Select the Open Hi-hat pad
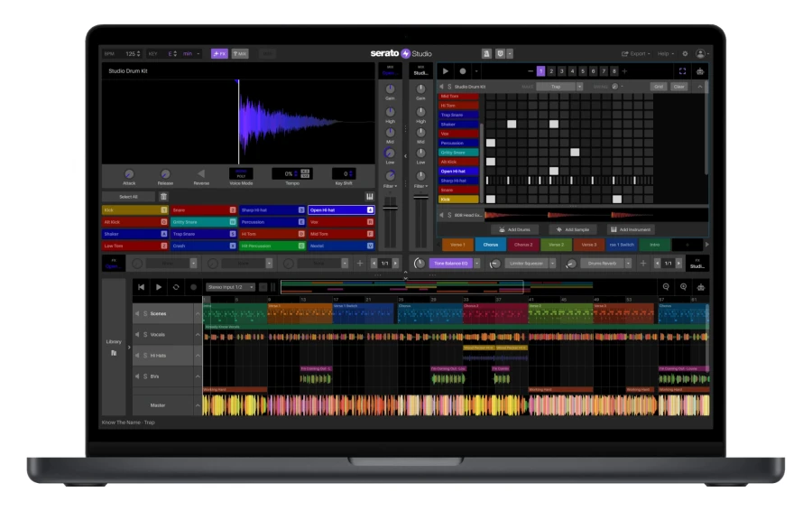Screen dimensions: 812x511 click(341, 209)
